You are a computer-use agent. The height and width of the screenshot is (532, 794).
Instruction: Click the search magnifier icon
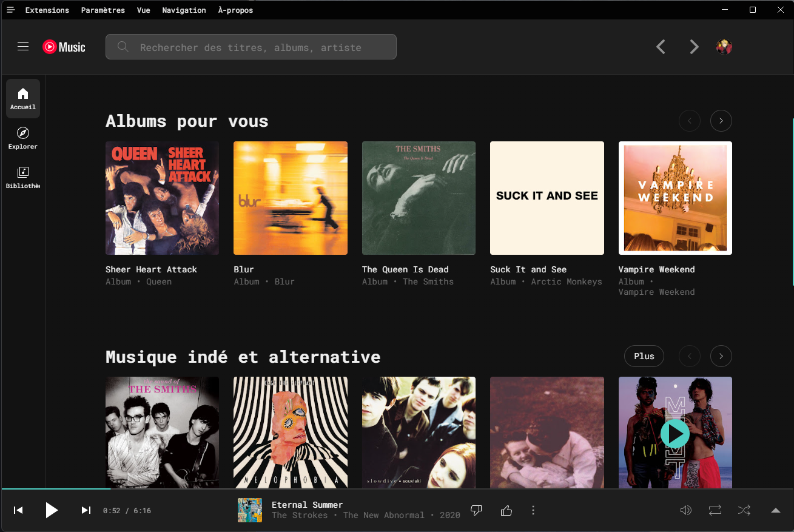click(123, 47)
